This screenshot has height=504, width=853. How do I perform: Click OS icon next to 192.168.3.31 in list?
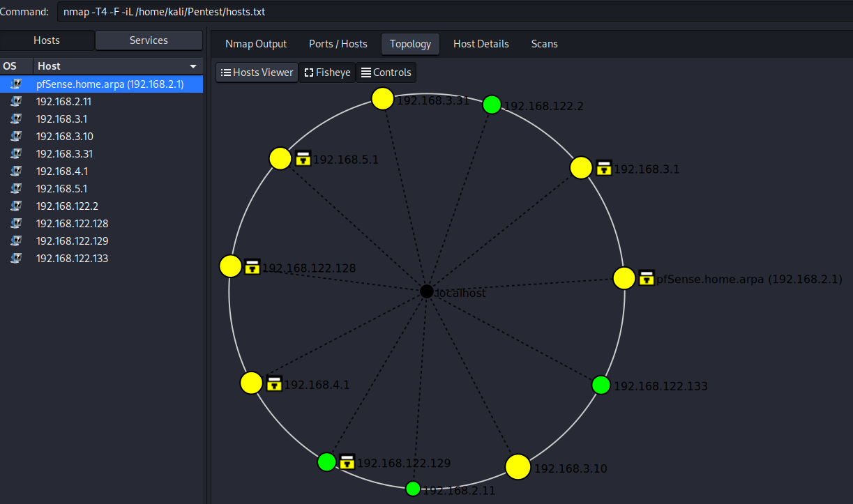coord(16,153)
